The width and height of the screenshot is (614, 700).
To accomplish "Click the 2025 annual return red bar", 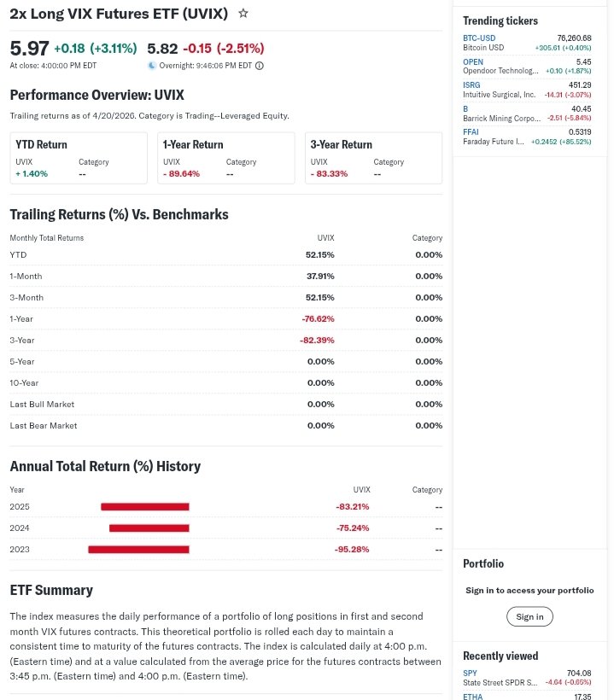I will pos(144,506).
